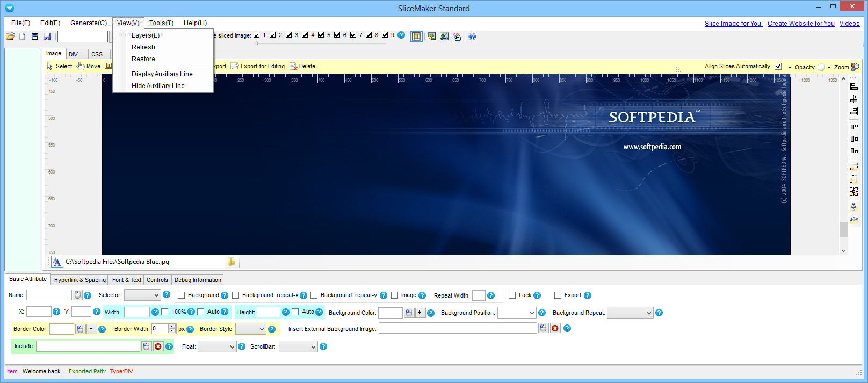Screen dimensions: 868x383
Task: Click the Export for Editing button
Action: click(x=258, y=66)
